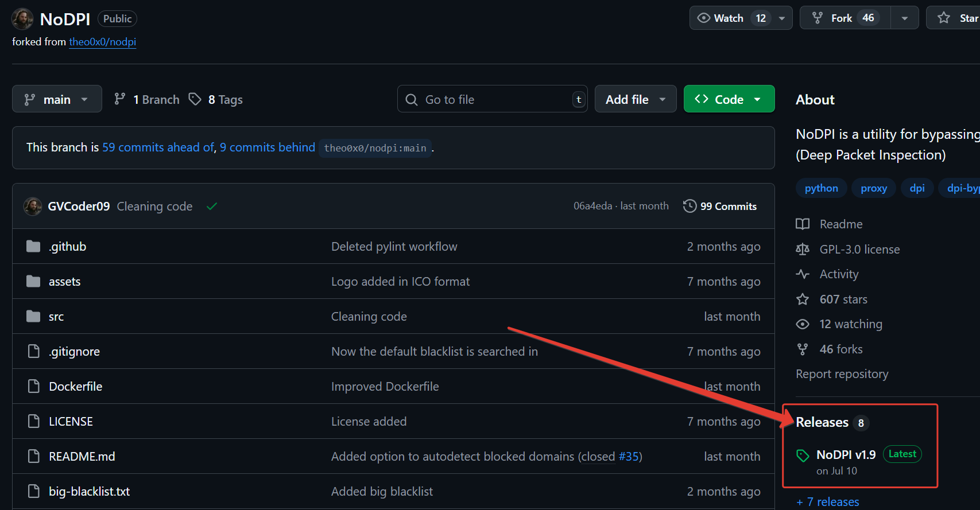Open the main branch selector dropdown
Viewport: 980px width, 510px height.
57,99
